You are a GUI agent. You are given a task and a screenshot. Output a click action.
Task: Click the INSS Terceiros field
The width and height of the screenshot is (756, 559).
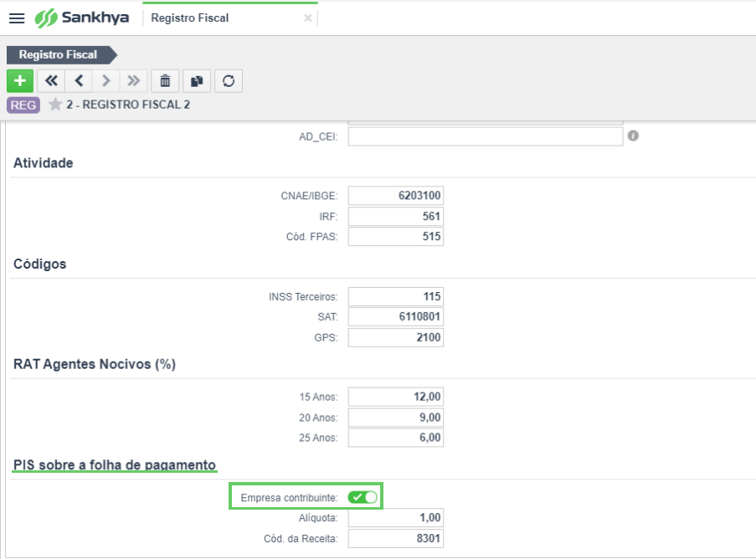[395, 297]
